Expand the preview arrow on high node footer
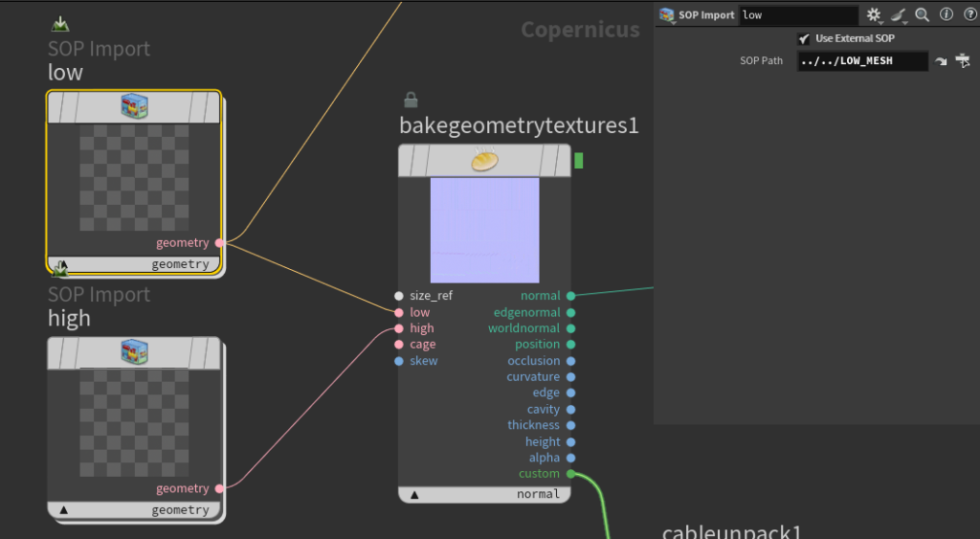980x539 pixels. [x=64, y=510]
